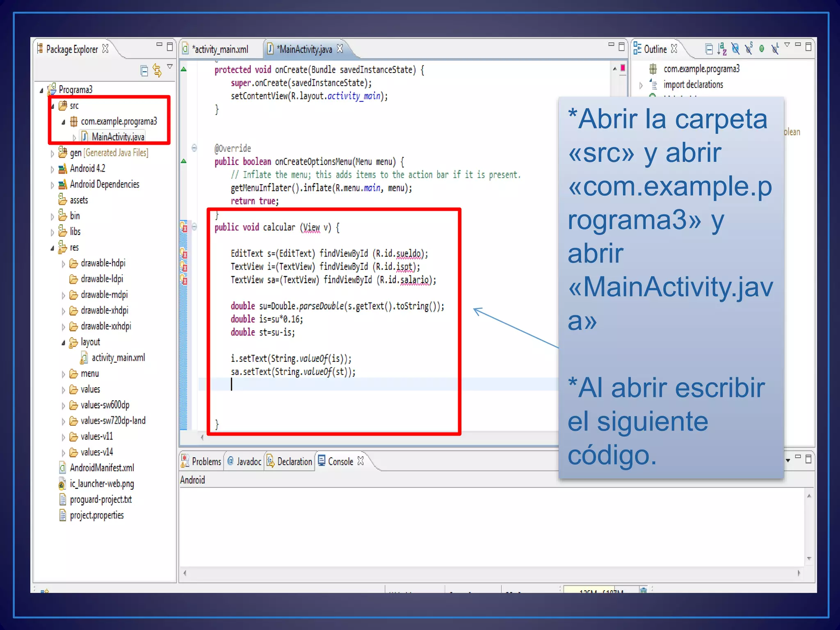Select the project.properties file icon
840x630 pixels.
[62, 515]
